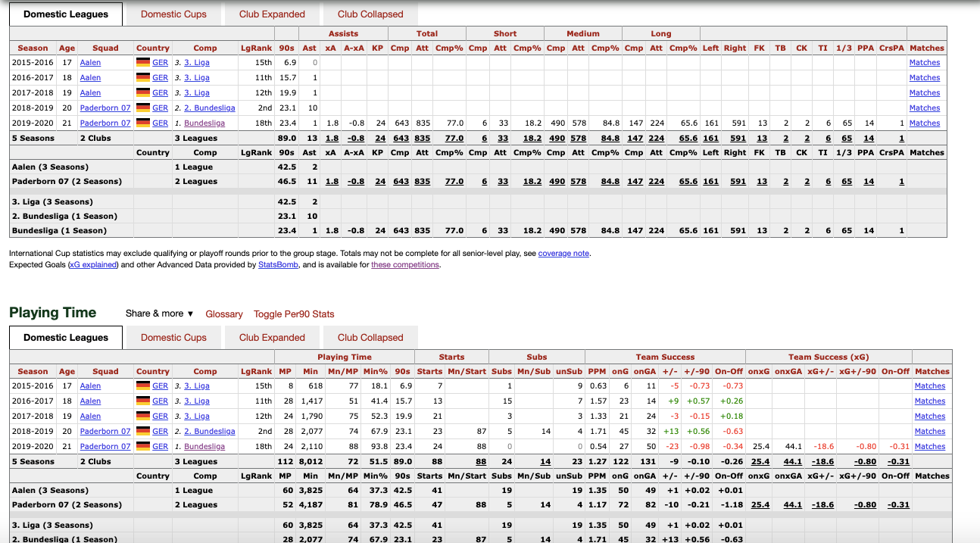This screenshot has height=543, width=980.
Task: Open Matches link for 2019-2020 passing row
Action: coord(925,123)
